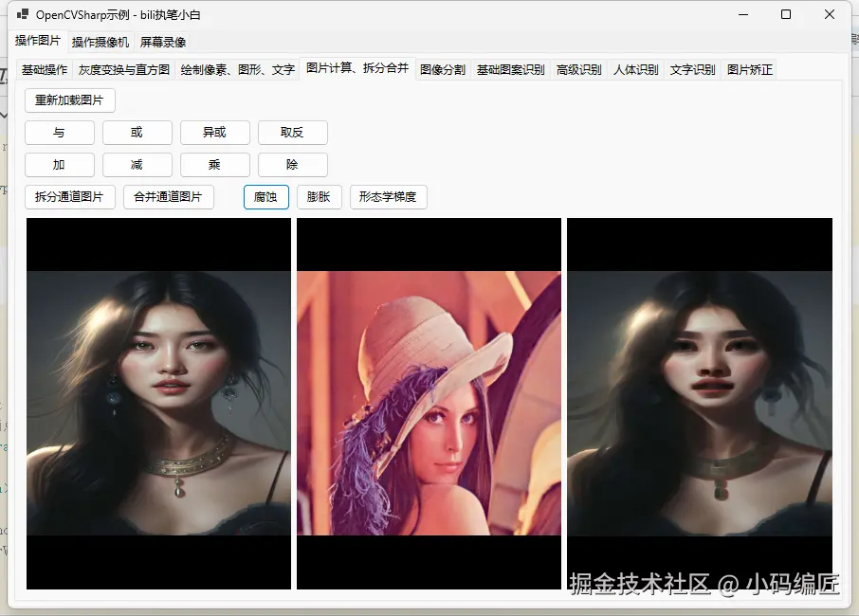Close the OpenCVSharp window

tap(829, 15)
